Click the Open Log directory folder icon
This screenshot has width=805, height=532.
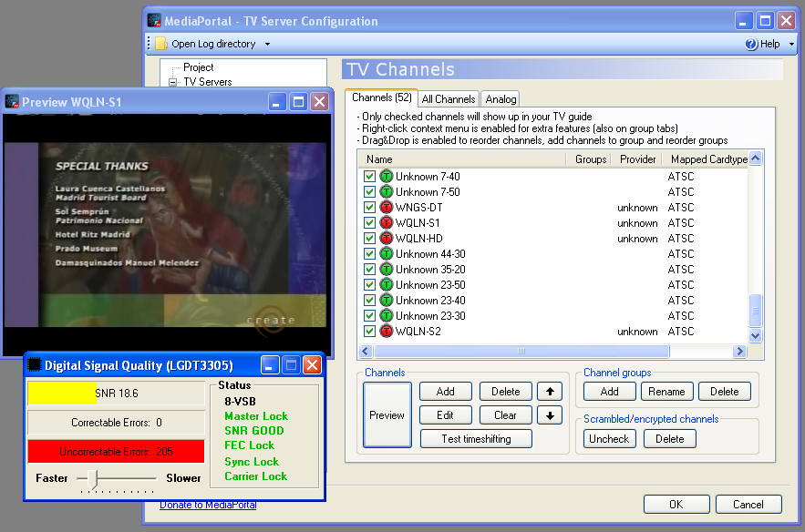161,44
